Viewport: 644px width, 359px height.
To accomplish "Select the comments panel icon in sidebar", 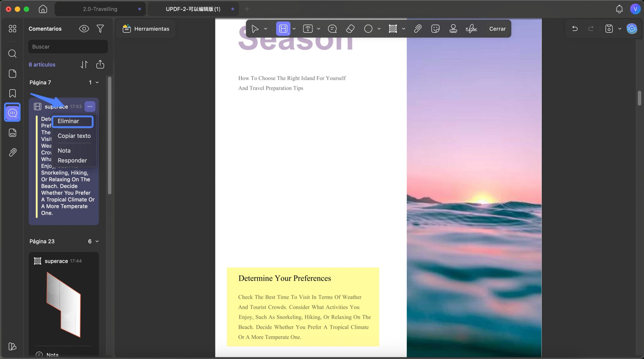I will click(12, 113).
